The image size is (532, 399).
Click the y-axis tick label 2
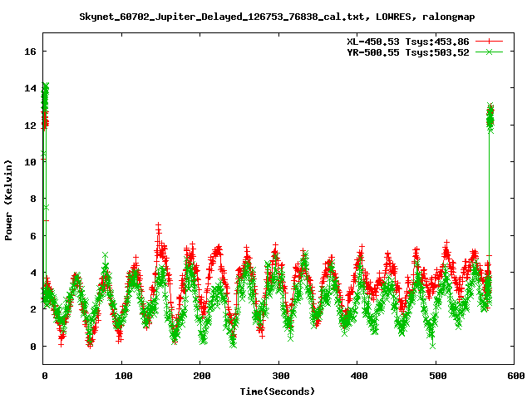pyautogui.click(x=33, y=309)
